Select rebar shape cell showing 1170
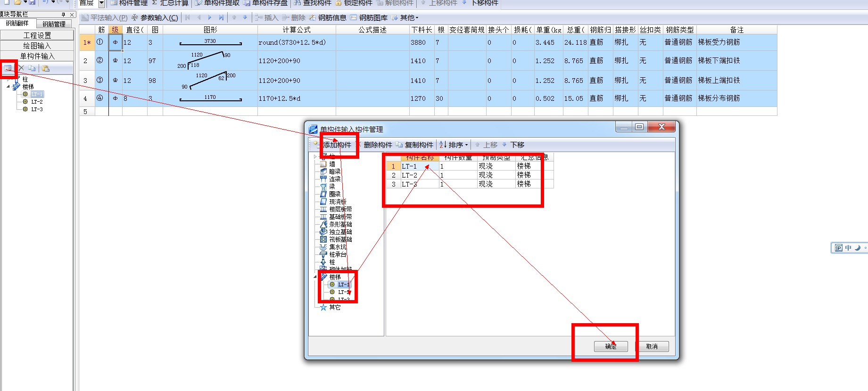 point(210,98)
